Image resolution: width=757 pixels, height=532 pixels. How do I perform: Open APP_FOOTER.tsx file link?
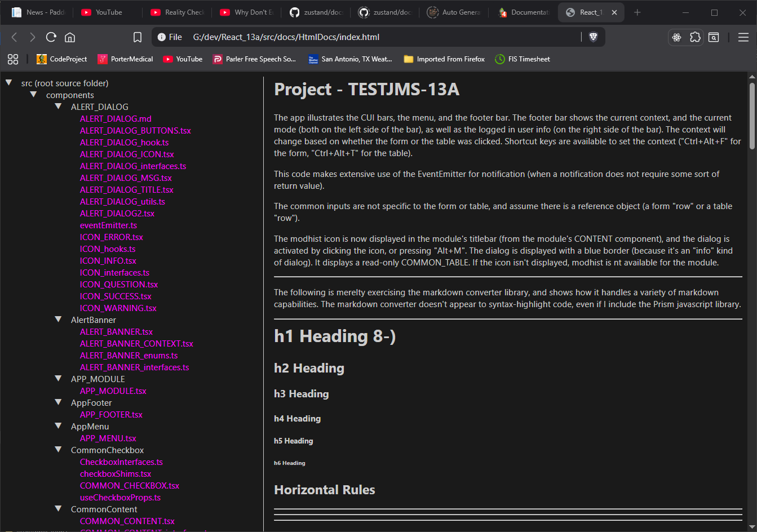(x=111, y=415)
